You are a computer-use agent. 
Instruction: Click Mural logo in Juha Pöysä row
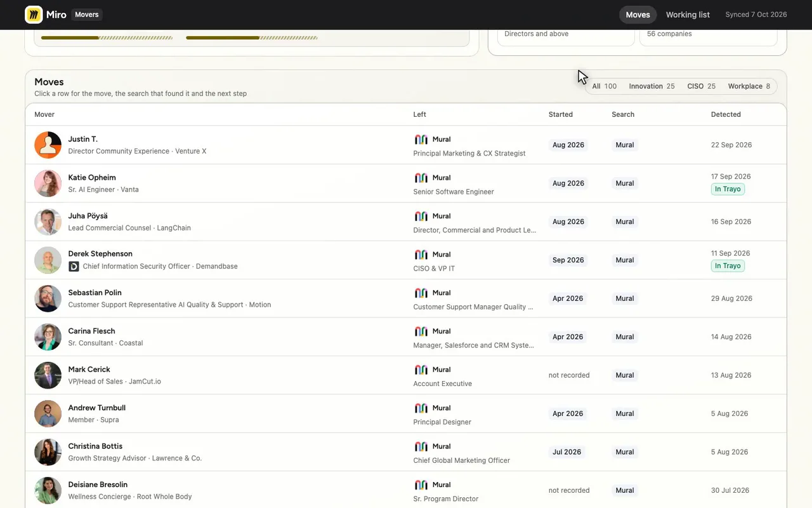pos(421,216)
